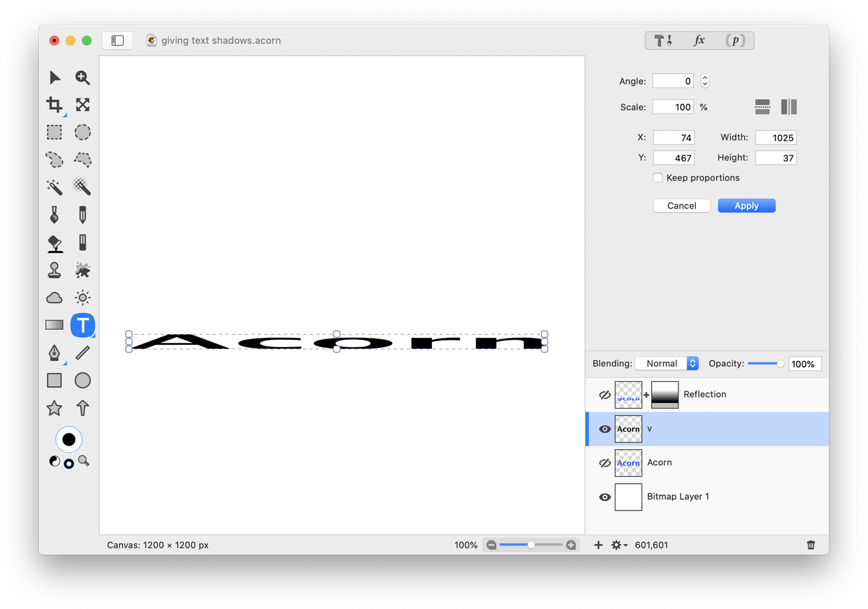Select the Line tool
Viewport: 868px width, 609px height.
(x=82, y=352)
